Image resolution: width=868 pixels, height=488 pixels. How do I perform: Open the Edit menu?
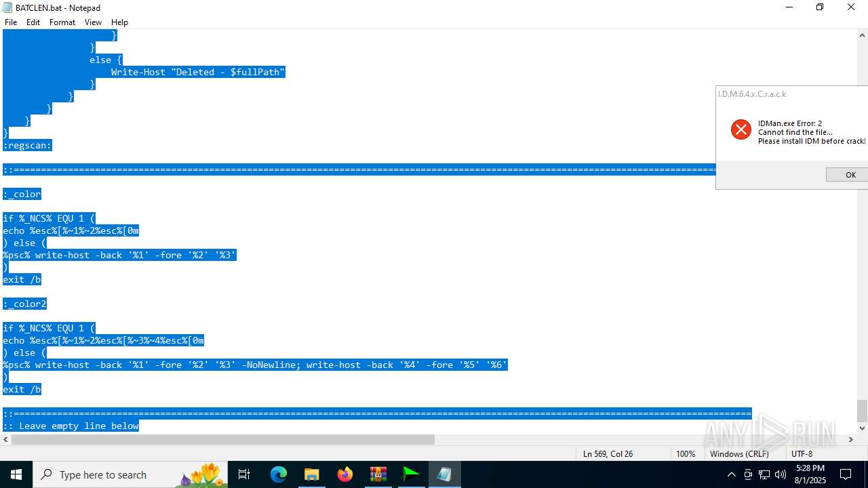tap(33, 22)
